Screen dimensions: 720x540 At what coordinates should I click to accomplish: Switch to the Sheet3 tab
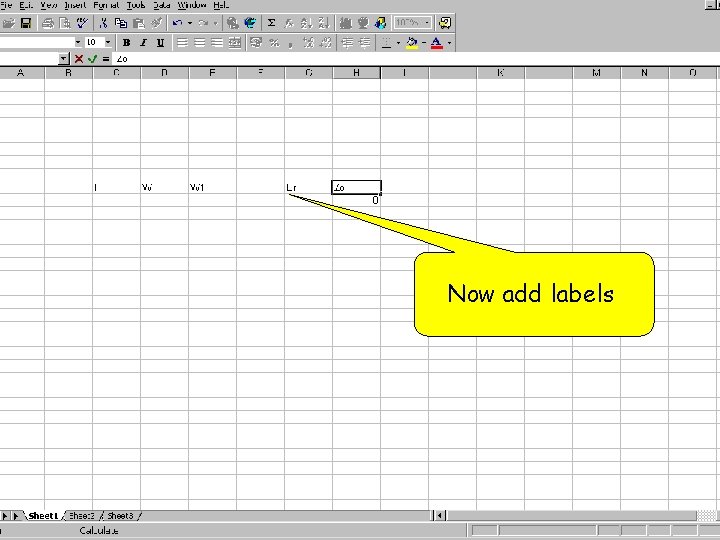pos(120,516)
